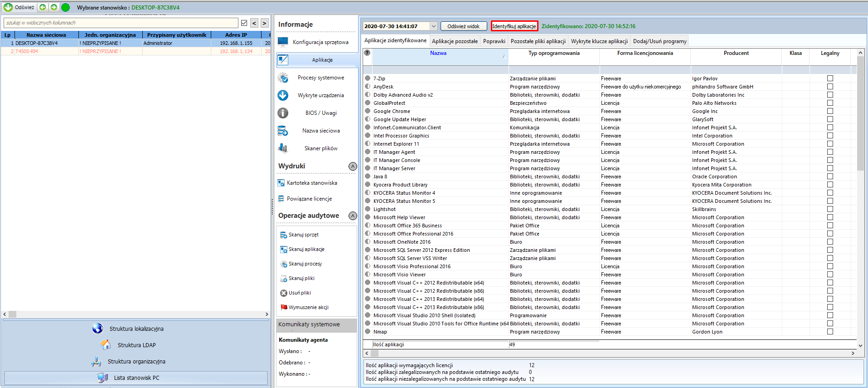Click the green Odśwież refresh icon
This screenshot has width=868, height=388.
point(8,7)
